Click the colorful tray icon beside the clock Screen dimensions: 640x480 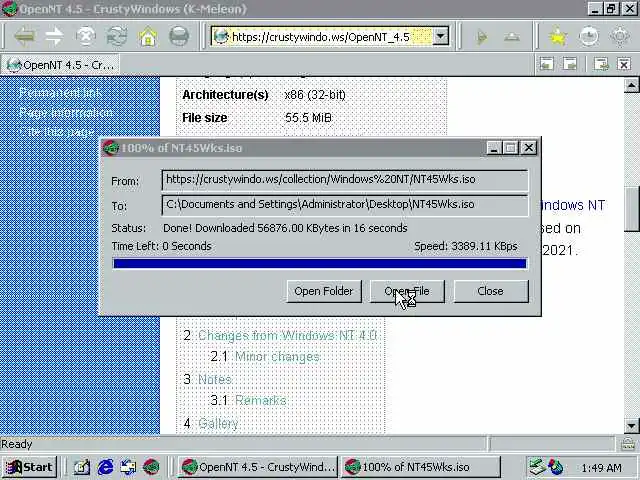[555, 467]
